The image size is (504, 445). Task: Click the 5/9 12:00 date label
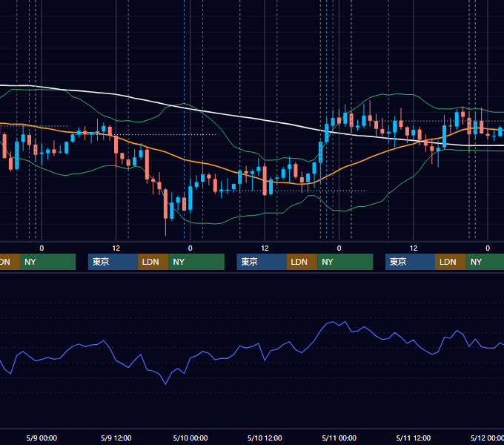tap(116, 438)
